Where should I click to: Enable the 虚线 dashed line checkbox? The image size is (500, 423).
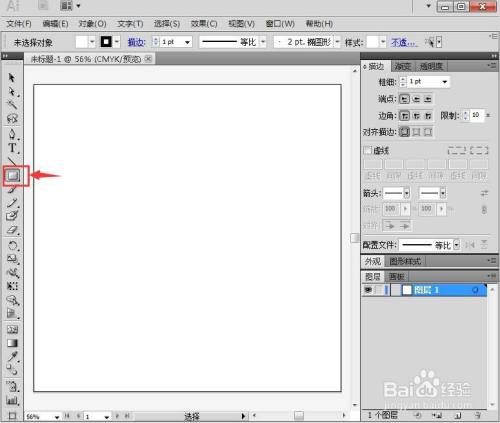pyautogui.click(x=367, y=150)
